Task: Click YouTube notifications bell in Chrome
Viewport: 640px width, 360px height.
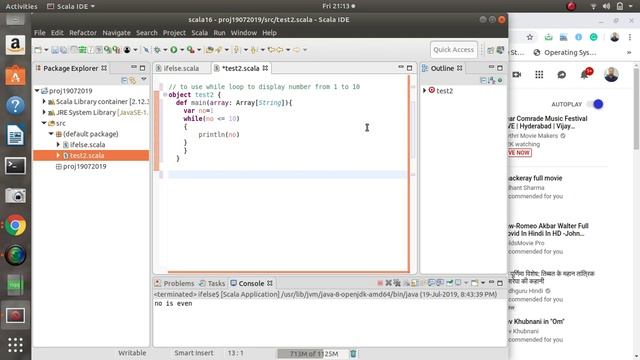Action: tap(585, 74)
